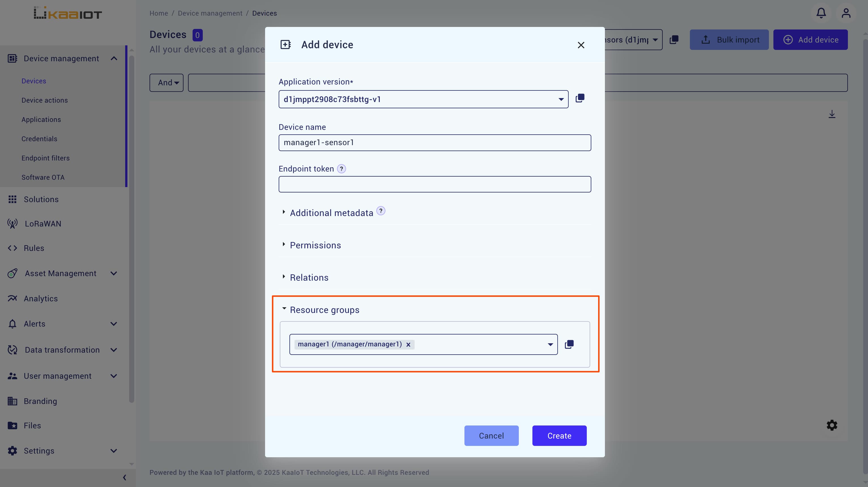Click the sidebar vertical scrollbar

(x=131, y=229)
